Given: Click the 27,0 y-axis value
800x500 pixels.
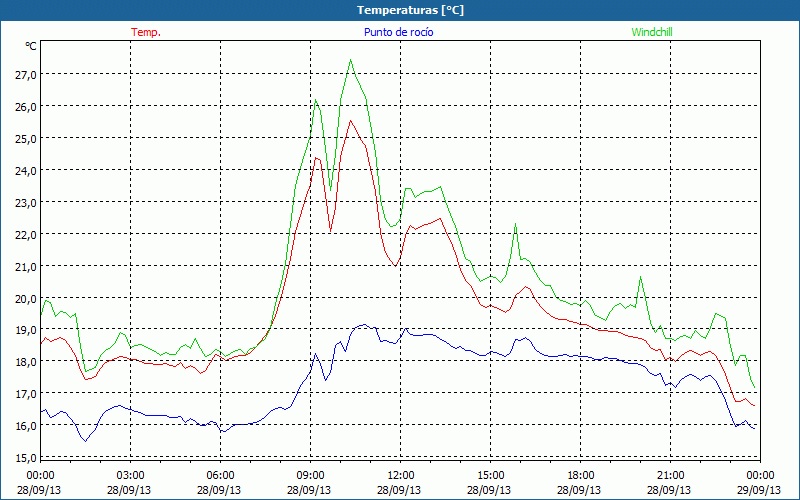Looking at the screenshot, I should tap(25, 74).
